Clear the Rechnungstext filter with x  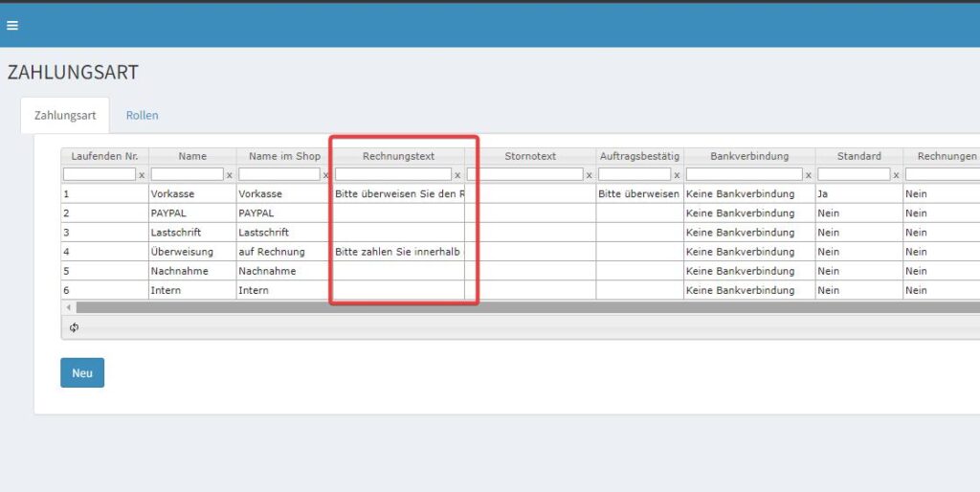[457, 175]
